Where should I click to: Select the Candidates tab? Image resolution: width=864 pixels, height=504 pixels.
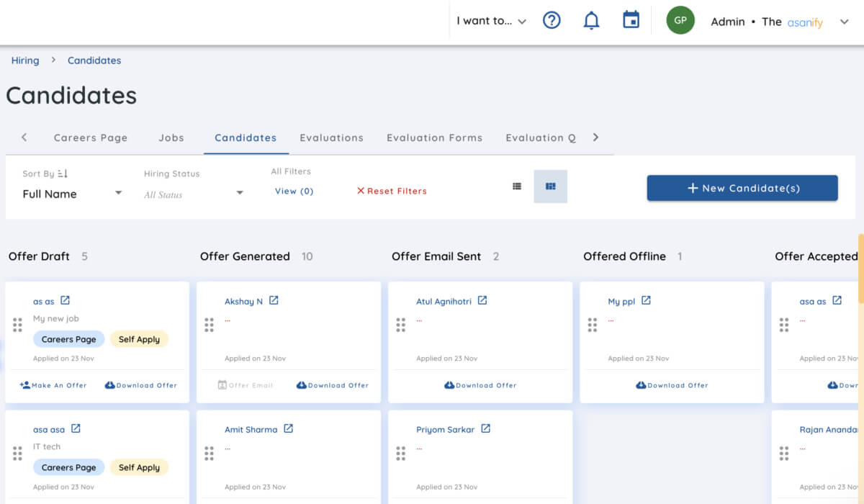(246, 138)
